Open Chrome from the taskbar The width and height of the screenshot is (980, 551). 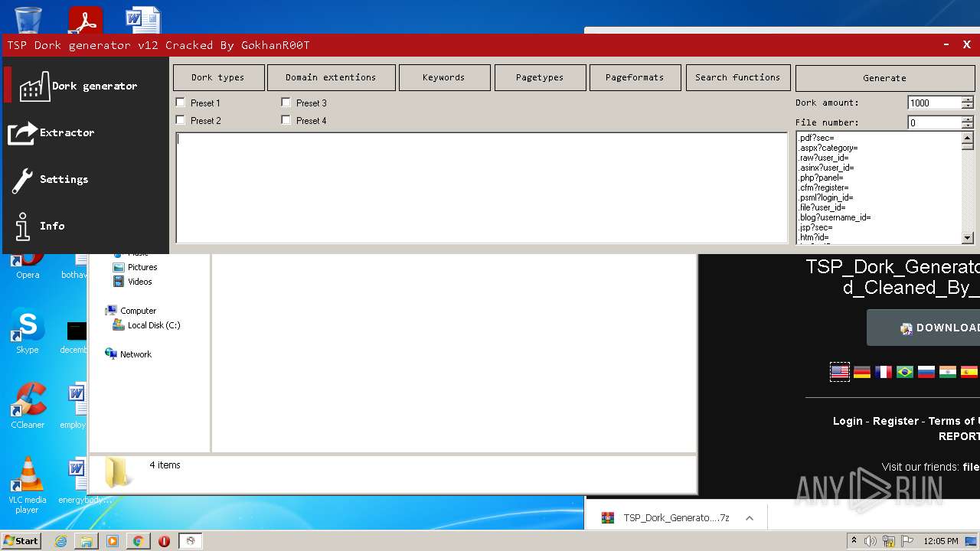(x=138, y=541)
